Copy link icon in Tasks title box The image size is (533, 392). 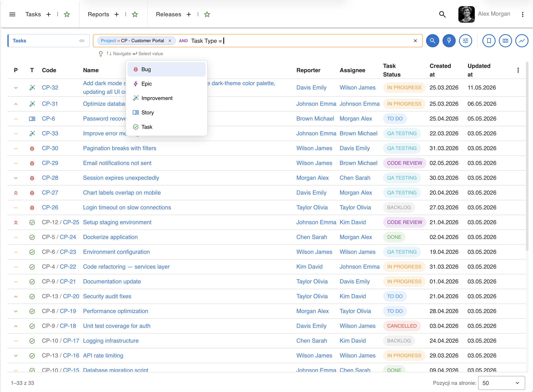click(82, 41)
